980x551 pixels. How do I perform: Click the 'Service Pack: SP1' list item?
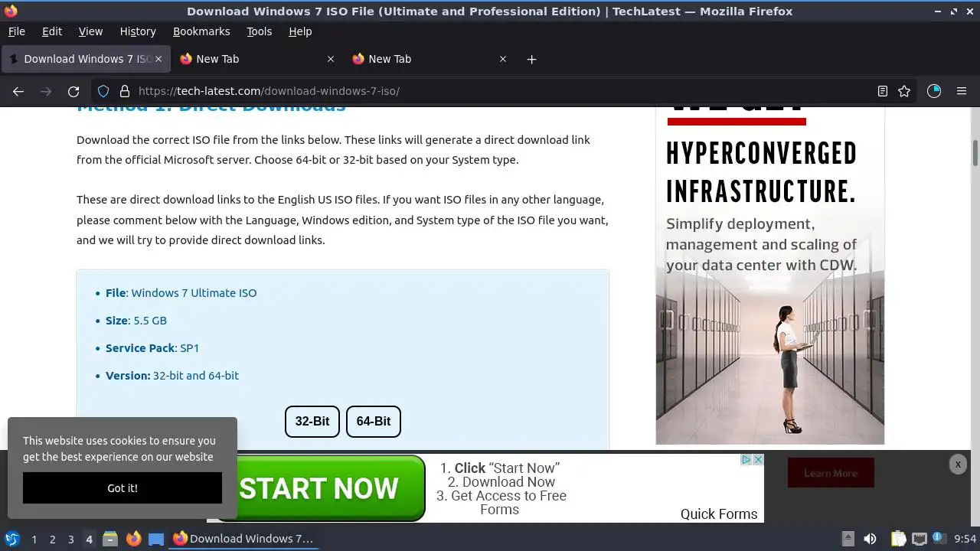click(x=152, y=348)
